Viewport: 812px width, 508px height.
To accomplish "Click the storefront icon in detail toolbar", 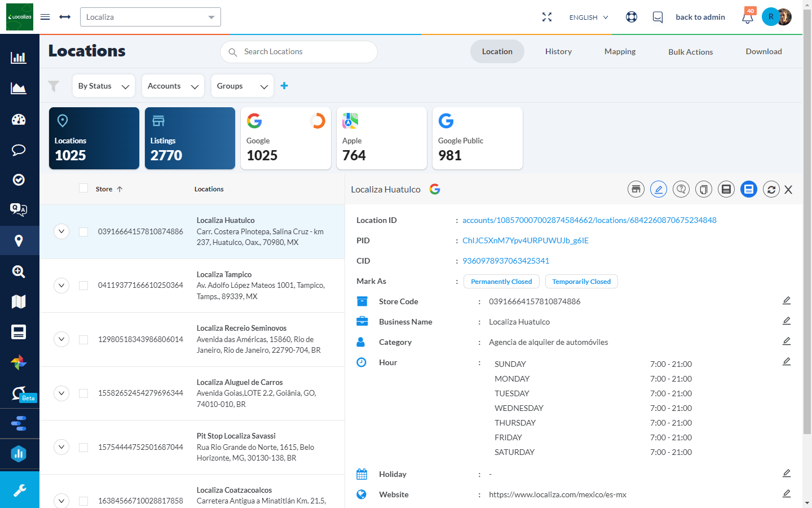I will (x=636, y=189).
